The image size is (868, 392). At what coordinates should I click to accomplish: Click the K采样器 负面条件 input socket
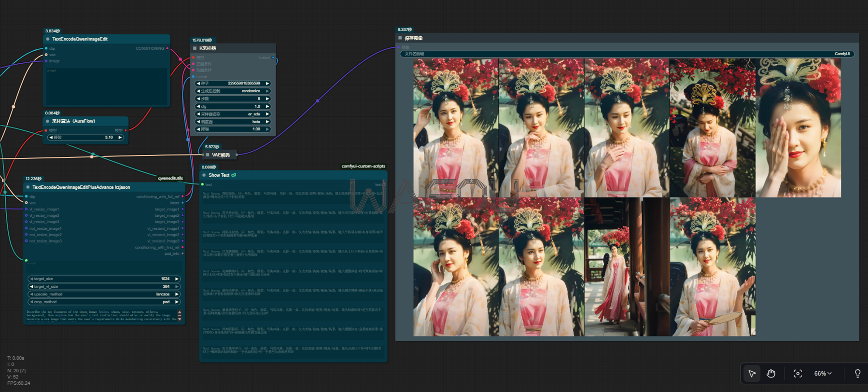(194, 70)
